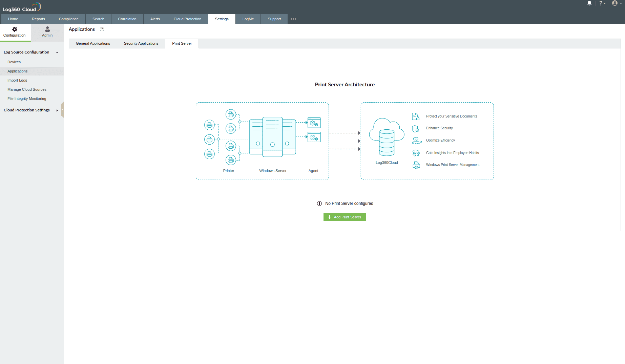
Task: Switch to Security Applications tab
Action: 141,43
